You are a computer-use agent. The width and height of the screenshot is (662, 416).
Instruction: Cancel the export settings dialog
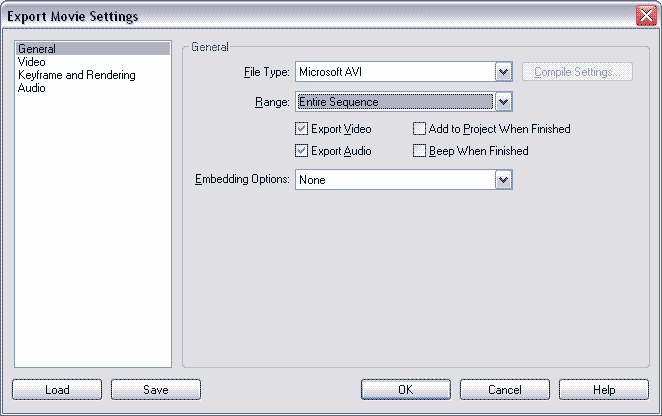pyautogui.click(x=505, y=389)
